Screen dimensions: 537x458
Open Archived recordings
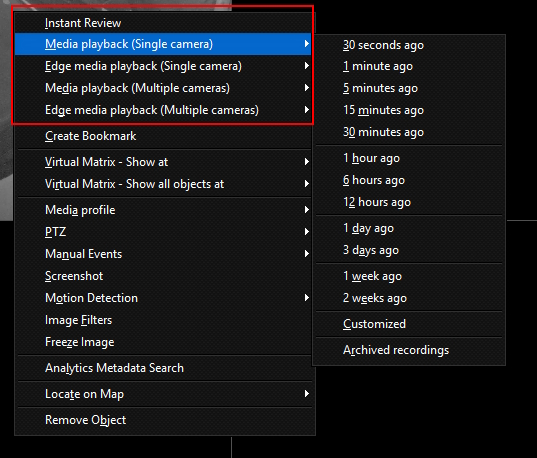(x=409, y=350)
